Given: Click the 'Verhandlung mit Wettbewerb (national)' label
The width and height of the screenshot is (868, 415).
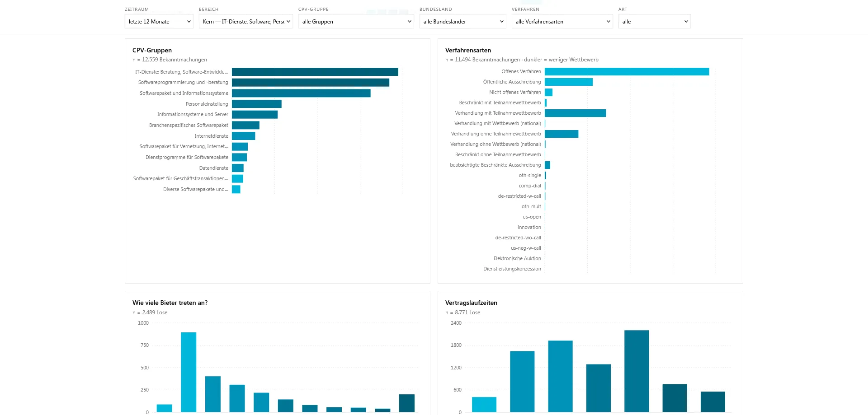Looking at the screenshot, I should [498, 123].
